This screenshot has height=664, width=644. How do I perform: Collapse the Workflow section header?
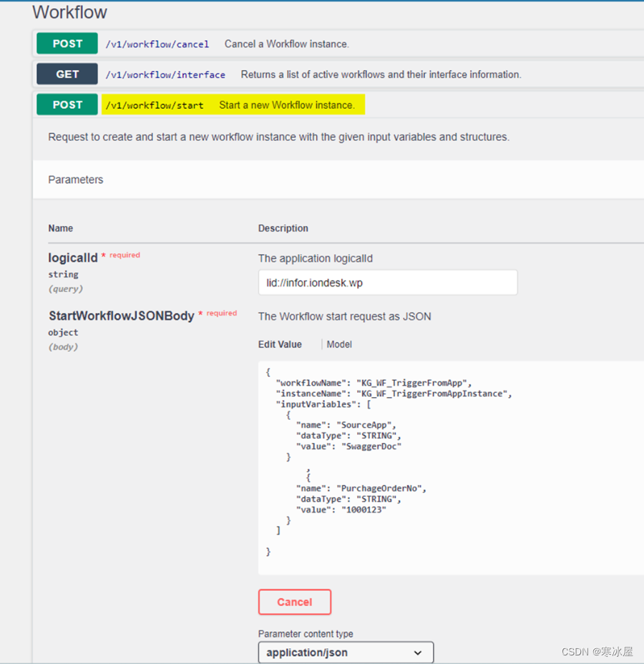coord(69,12)
